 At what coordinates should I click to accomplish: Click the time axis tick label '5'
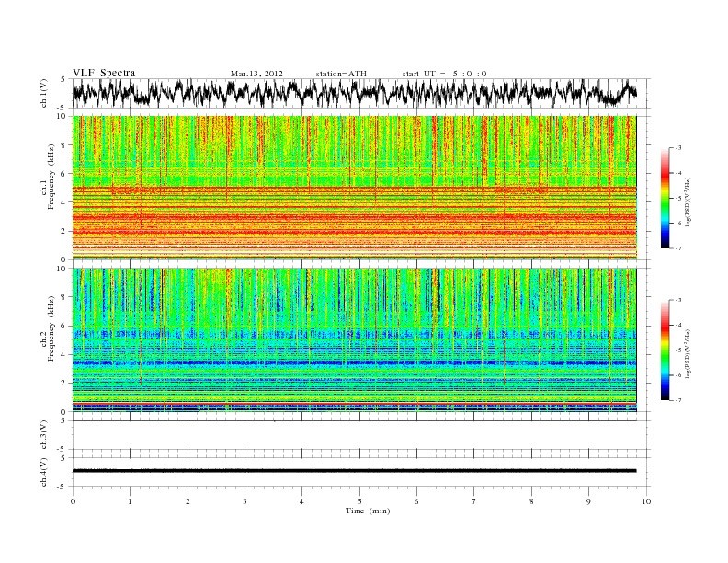(x=359, y=501)
